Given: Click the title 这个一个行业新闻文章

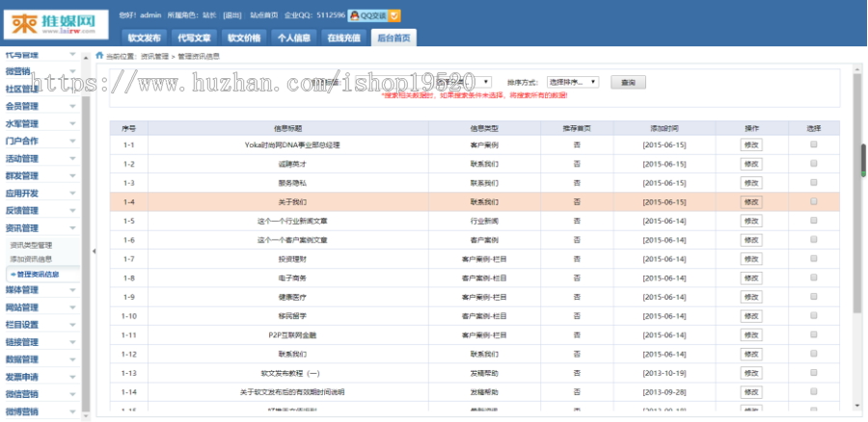Looking at the screenshot, I should (292, 222).
